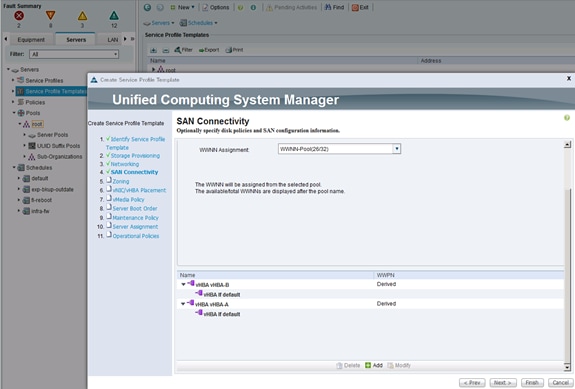Select the vHBA vHBA-B row
The image size is (575, 389).
point(370,285)
